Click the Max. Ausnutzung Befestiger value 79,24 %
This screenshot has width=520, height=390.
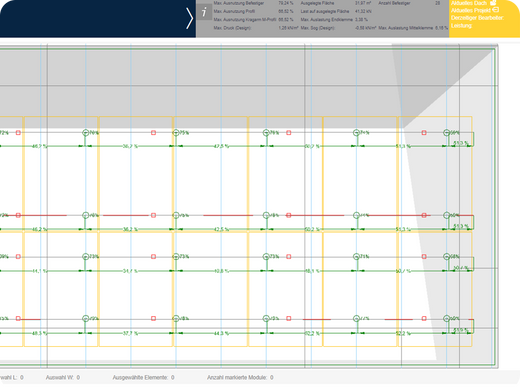click(x=286, y=3)
